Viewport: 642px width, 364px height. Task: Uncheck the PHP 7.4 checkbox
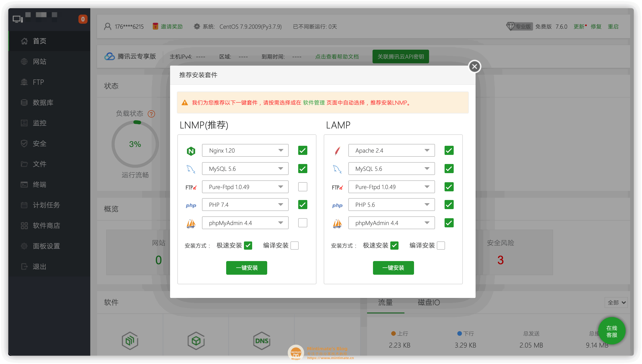[x=303, y=205]
